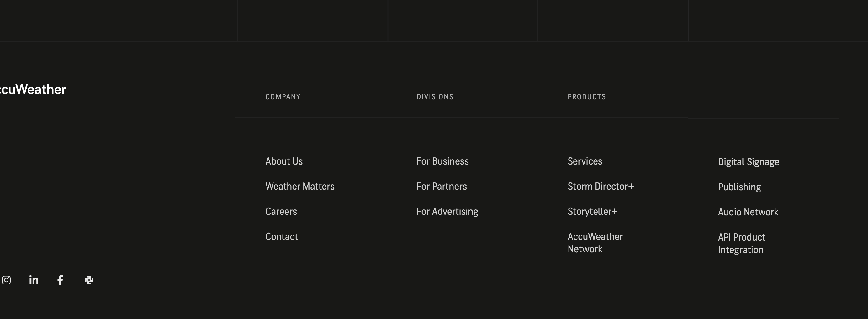The width and height of the screenshot is (868, 319).
Task: Open API Product Integration link
Action: click(x=741, y=243)
